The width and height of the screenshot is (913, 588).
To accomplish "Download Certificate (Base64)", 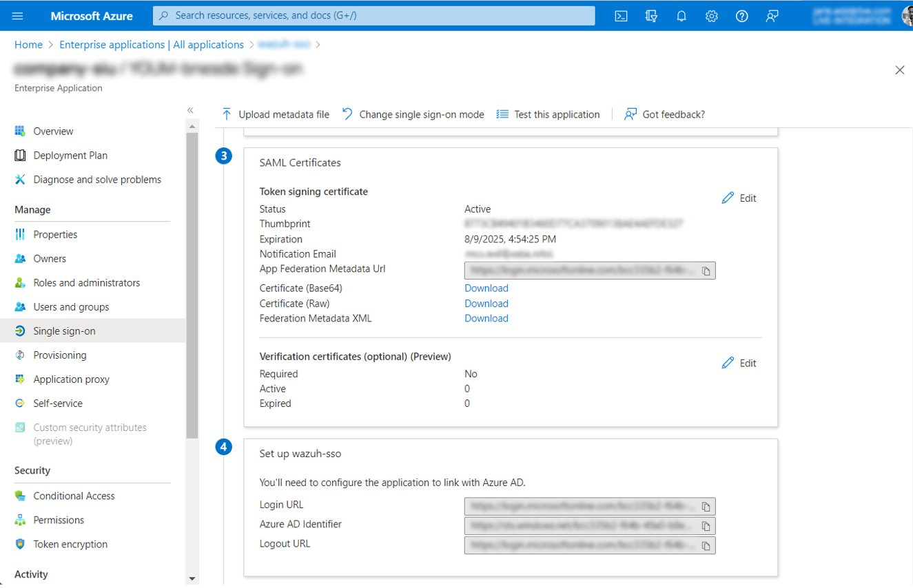I will coord(486,288).
